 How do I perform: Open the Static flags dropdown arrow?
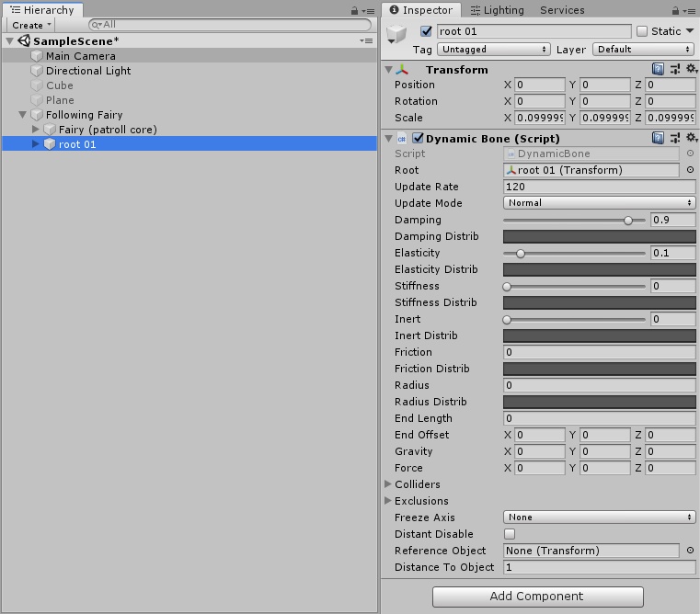[x=690, y=30]
